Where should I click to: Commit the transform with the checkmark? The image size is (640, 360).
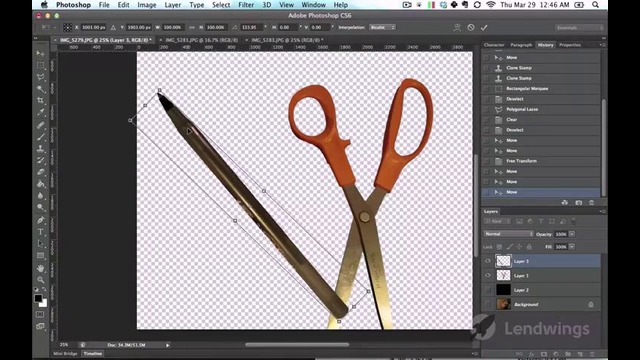[484, 27]
